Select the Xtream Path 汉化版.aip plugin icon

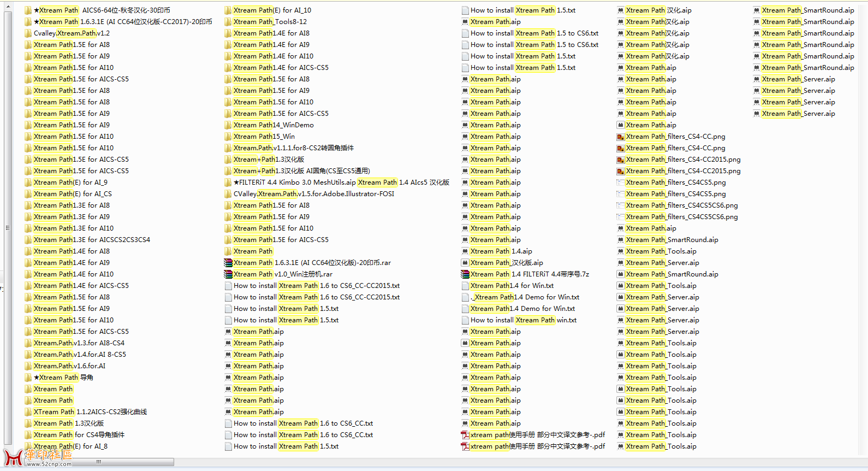click(465, 263)
